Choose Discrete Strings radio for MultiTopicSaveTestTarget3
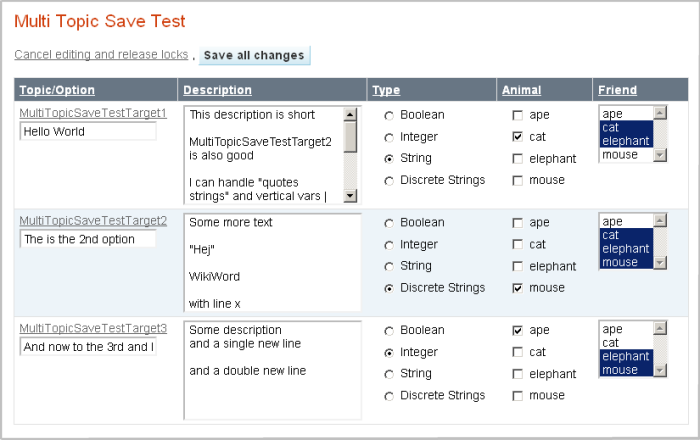 click(389, 396)
